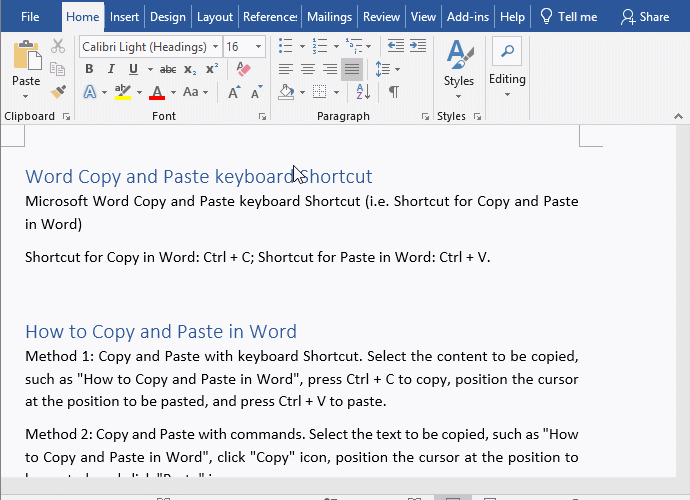Switch to the Mailings tab
The width and height of the screenshot is (690, 500).
point(329,17)
